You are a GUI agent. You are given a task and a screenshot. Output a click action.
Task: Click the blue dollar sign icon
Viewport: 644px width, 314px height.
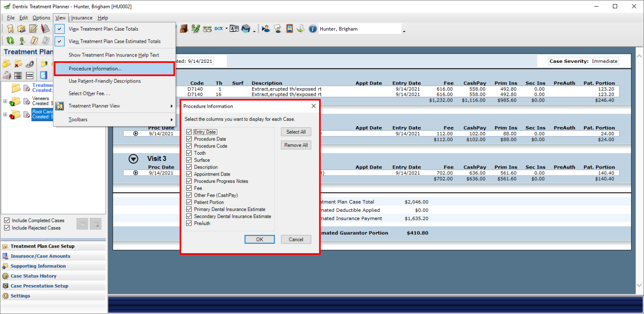43,75
